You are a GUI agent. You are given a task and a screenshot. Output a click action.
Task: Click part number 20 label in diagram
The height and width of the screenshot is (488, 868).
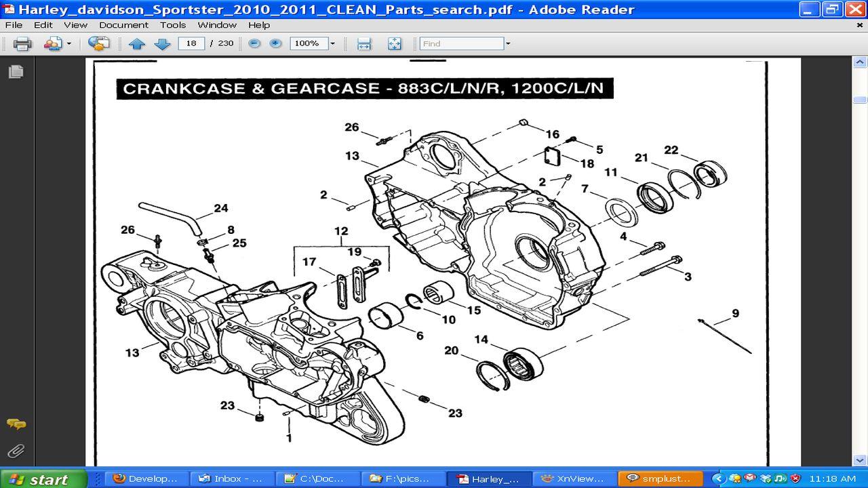click(452, 350)
